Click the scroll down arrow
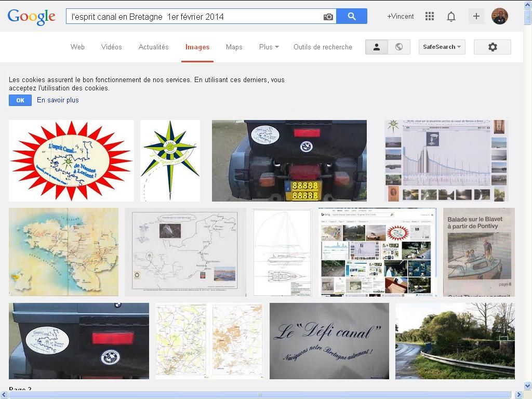The width and height of the screenshot is (532, 399). (x=528, y=386)
